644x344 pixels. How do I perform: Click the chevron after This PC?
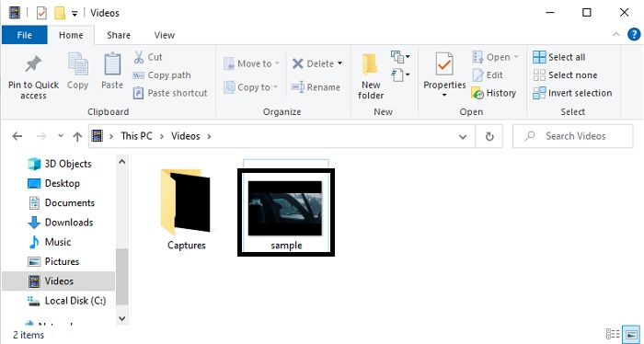[162, 136]
